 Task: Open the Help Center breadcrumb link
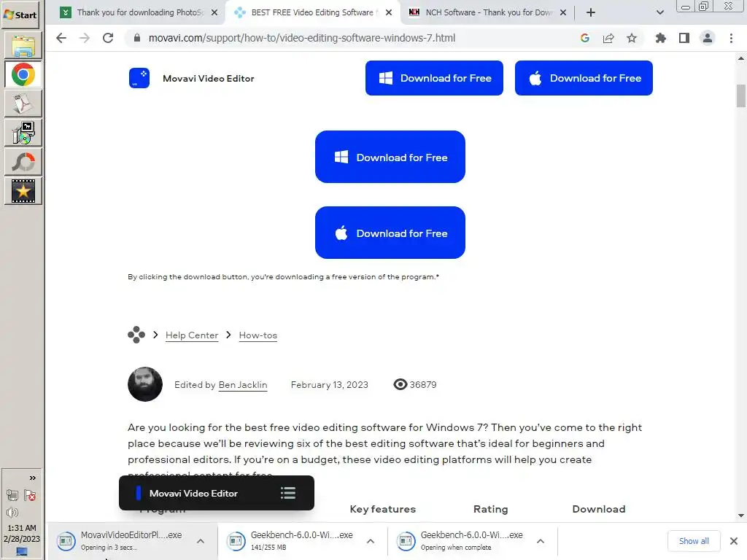pyautogui.click(x=192, y=335)
